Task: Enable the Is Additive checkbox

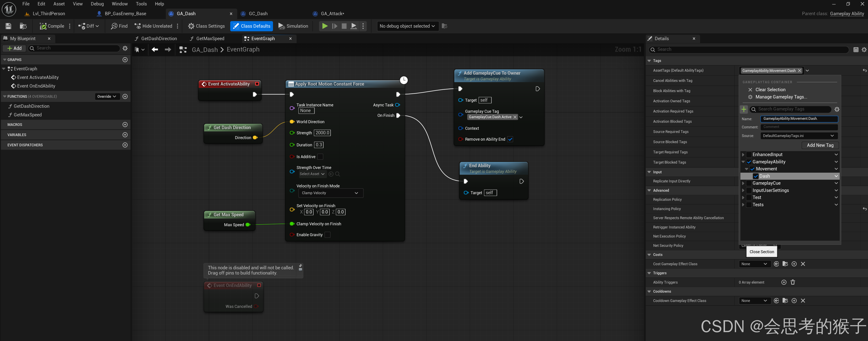Action: point(320,157)
